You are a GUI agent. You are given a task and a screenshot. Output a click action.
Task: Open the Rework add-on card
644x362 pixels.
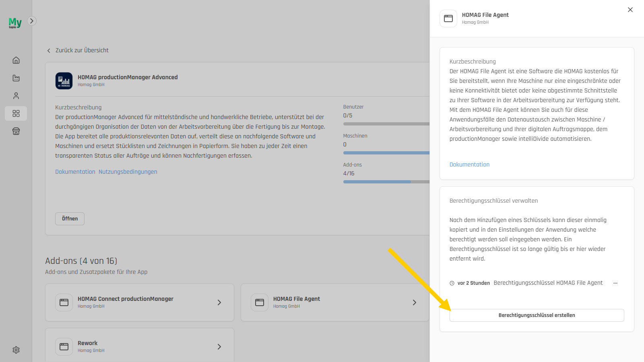pos(140,345)
